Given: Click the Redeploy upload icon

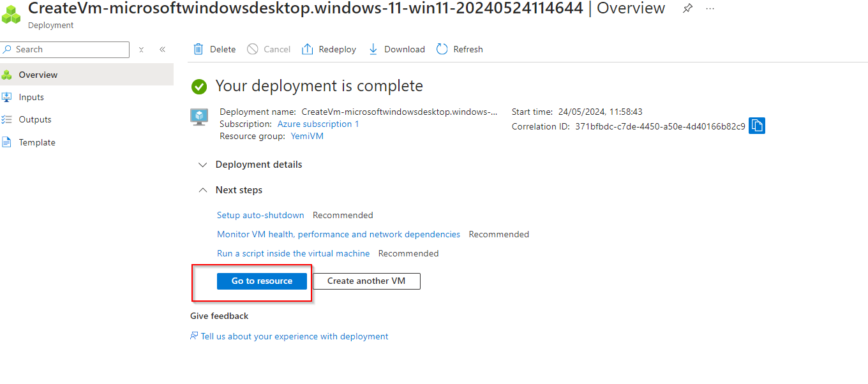Looking at the screenshot, I should tap(308, 49).
